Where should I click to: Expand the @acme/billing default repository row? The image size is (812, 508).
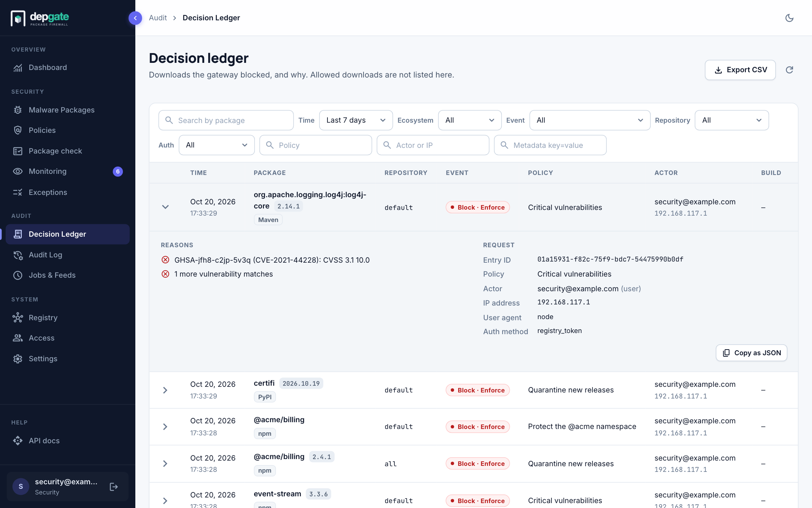click(165, 427)
